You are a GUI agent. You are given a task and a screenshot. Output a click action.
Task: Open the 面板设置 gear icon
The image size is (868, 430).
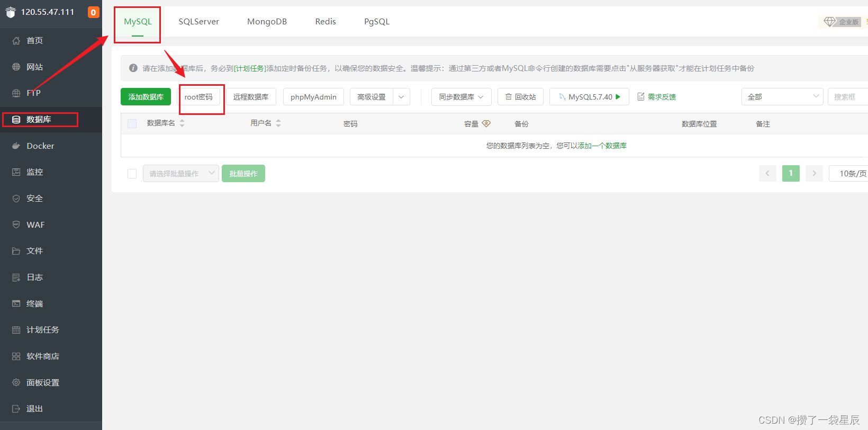click(16, 382)
